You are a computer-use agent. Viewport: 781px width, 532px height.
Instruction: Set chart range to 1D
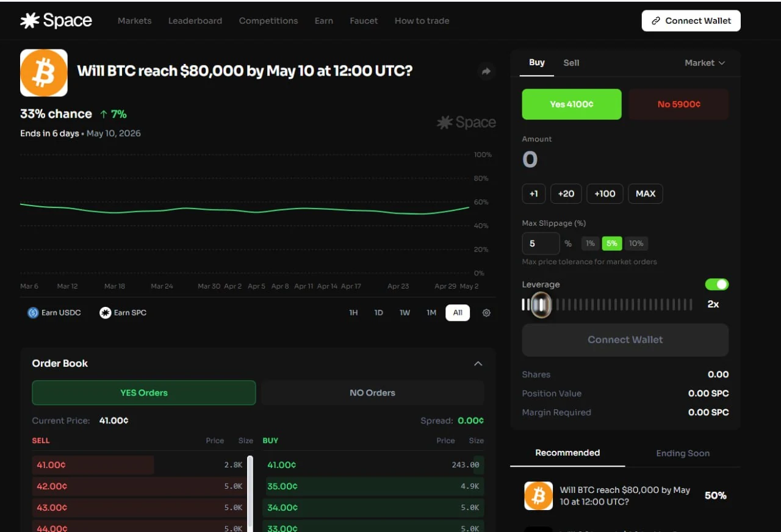pyautogui.click(x=379, y=313)
